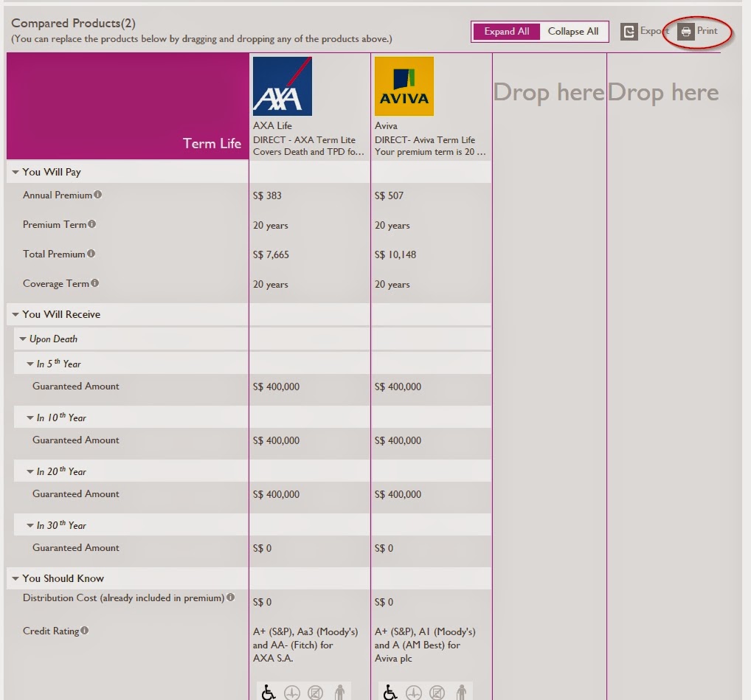The width and height of the screenshot is (751, 700).
Task: Click AXA's S$ 0 Distribution Cost value
Action: (262, 602)
